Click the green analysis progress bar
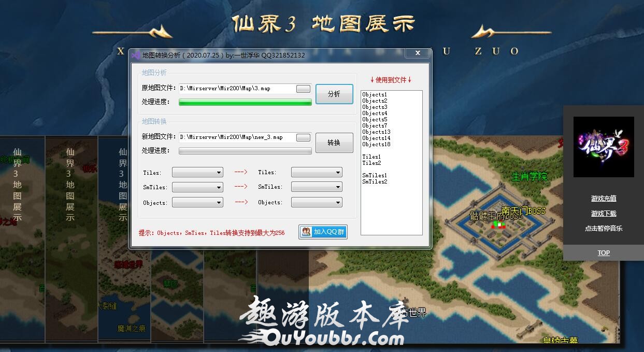The width and height of the screenshot is (644, 352). [x=245, y=102]
